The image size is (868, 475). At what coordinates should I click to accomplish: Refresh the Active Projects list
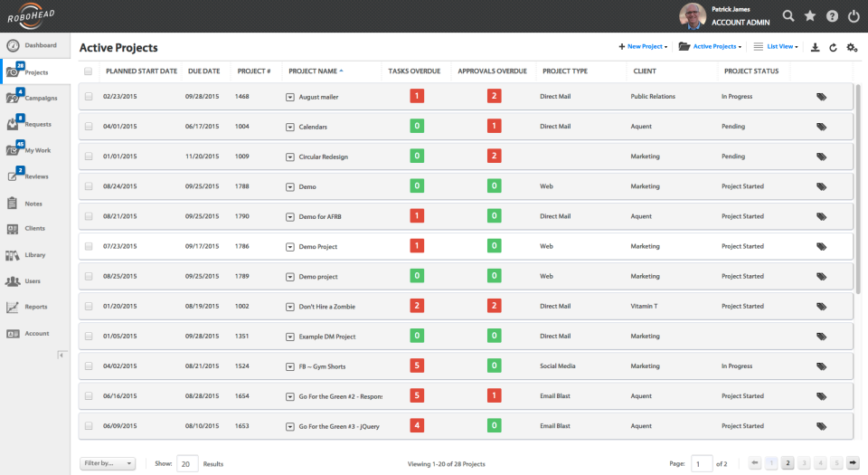[x=833, y=47]
